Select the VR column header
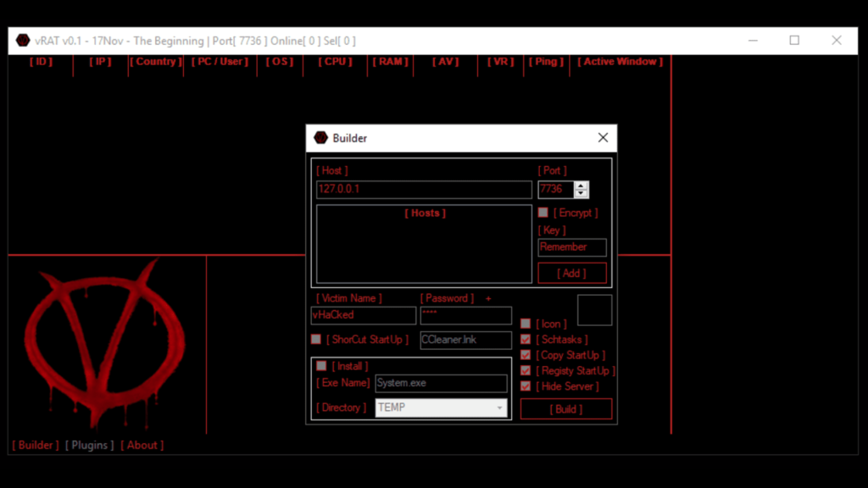This screenshot has width=868, height=488. [500, 61]
